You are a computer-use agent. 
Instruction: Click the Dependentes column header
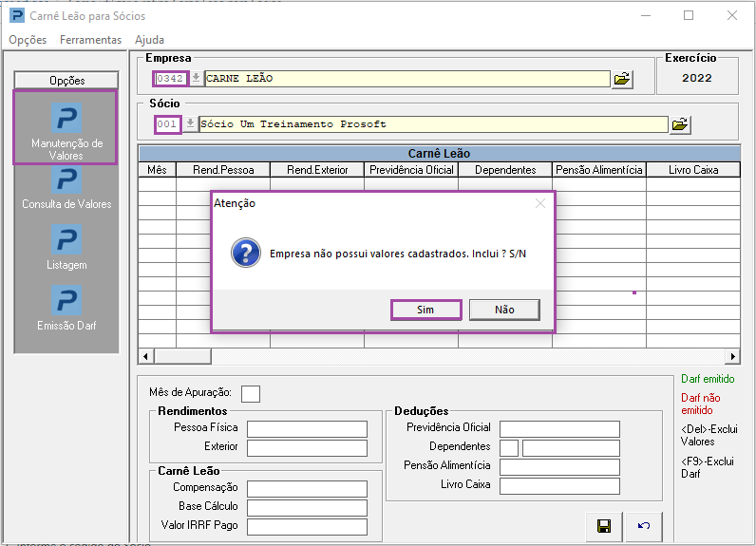tap(505, 170)
